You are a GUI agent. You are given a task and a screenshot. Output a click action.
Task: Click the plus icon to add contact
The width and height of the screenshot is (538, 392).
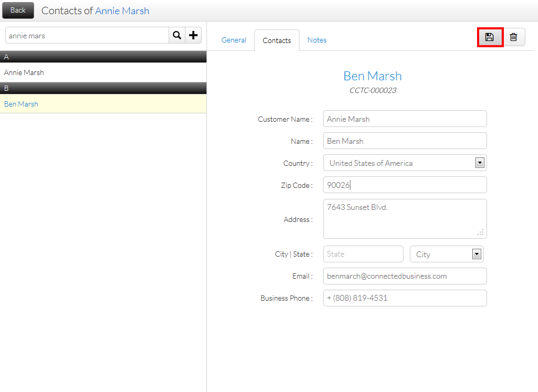193,35
